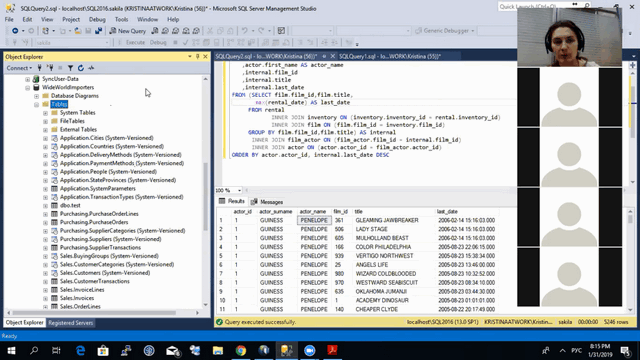Open the View menu

pos(47,19)
